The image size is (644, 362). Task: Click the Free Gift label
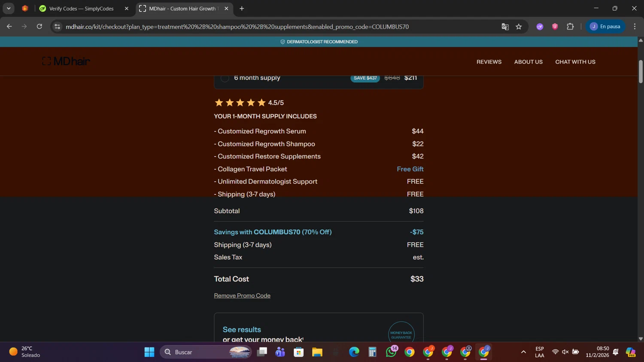[410, 169]
